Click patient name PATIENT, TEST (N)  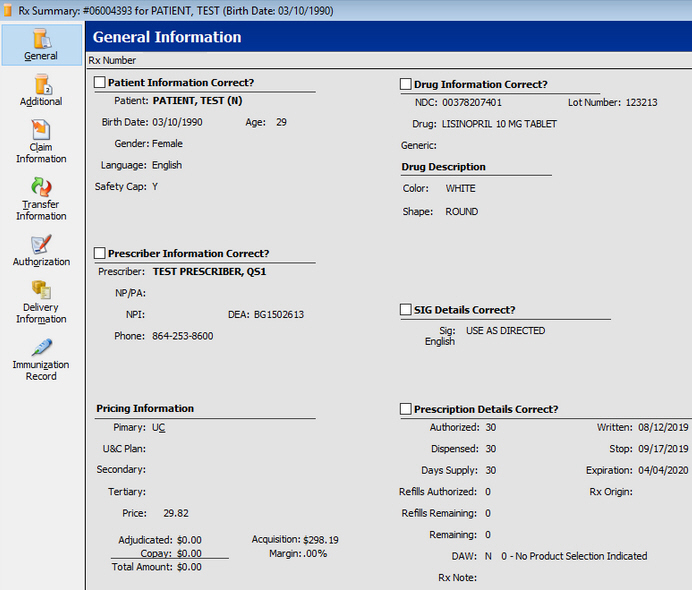click(x=197, y=101)
